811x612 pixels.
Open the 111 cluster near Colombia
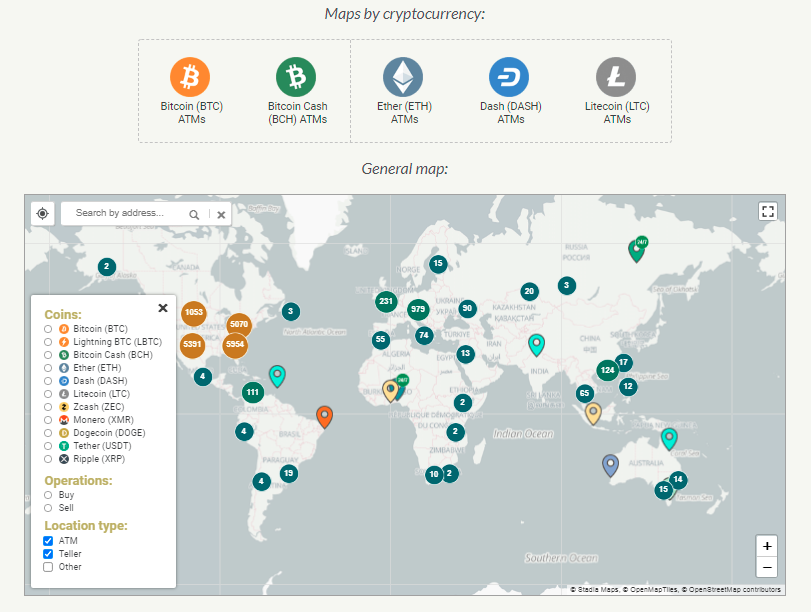point(252,392)
